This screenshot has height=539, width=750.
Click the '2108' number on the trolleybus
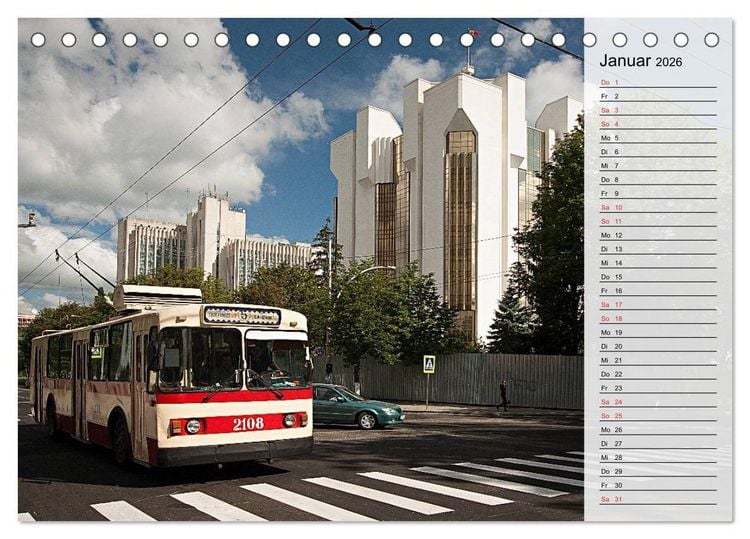tap(248, 424)
